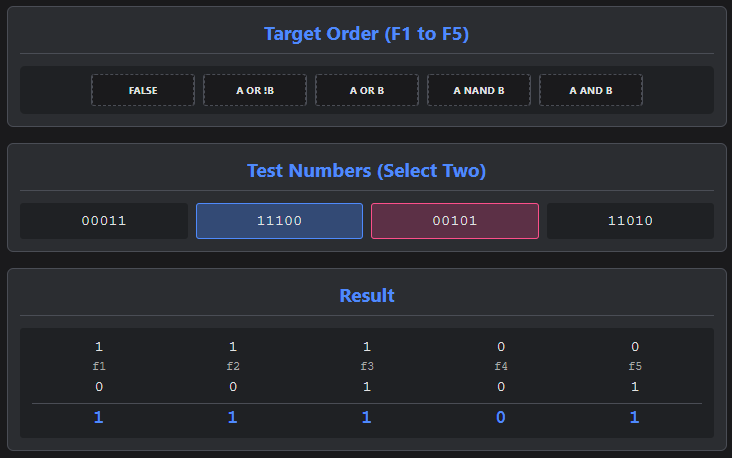732x458 pixels.
Task: Toggle the red 00101 test number
Action: (x=455, y=221)
